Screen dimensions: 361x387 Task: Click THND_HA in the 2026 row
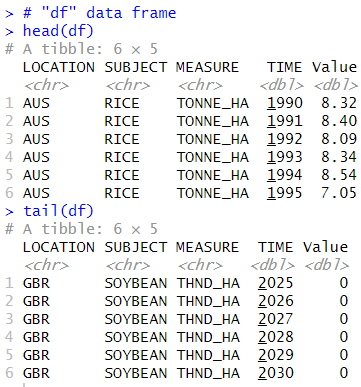point(208,302)
